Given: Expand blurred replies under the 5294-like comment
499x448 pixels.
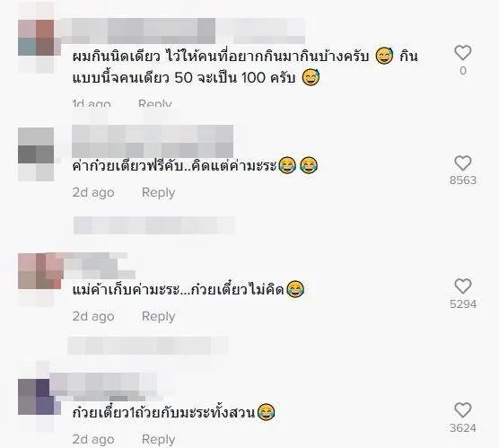Looking at the screenshot, I should click(148, 346).
